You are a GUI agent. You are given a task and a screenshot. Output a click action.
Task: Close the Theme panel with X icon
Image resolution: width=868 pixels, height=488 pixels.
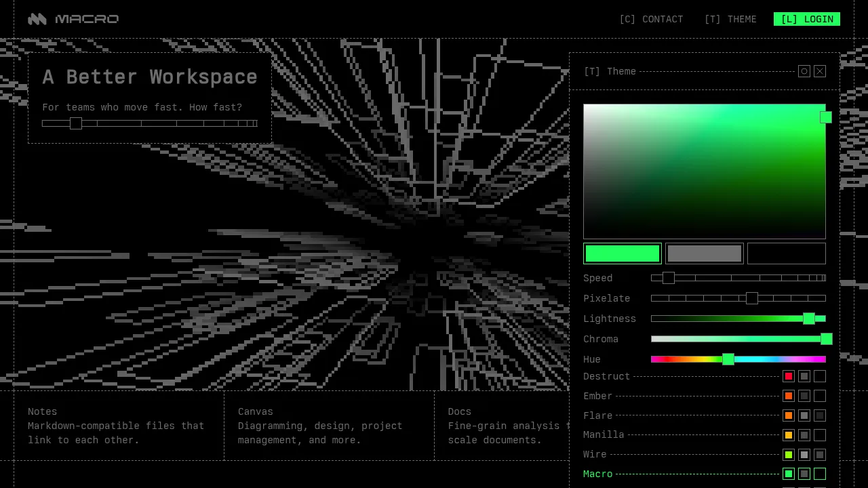820,71
